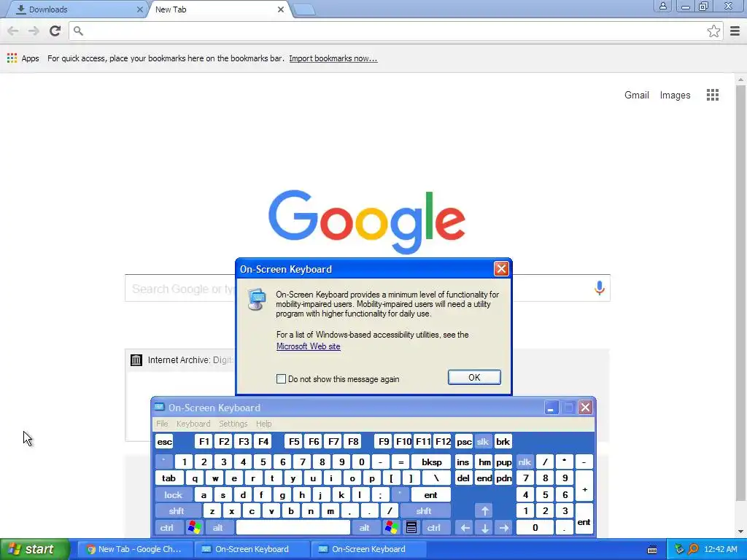Click the down arrow key on keyboard
Image resolution: width=747 pixels, height=560 pixels.
(484, 528)
